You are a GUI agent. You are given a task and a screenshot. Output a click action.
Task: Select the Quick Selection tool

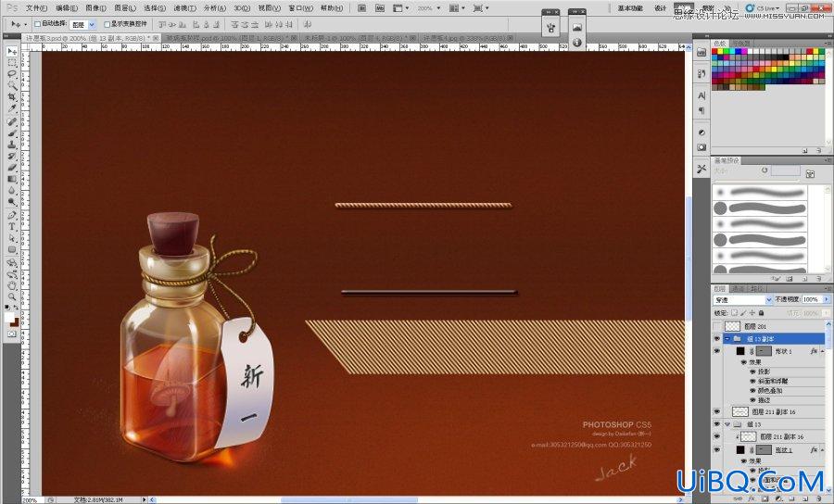pyautogui.click(x=12, y=85)
